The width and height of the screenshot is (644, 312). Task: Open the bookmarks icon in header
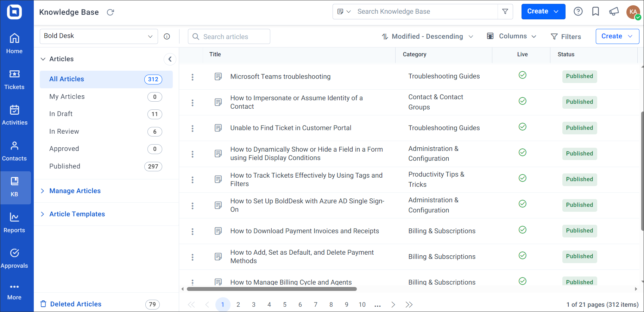click(595, 12)
